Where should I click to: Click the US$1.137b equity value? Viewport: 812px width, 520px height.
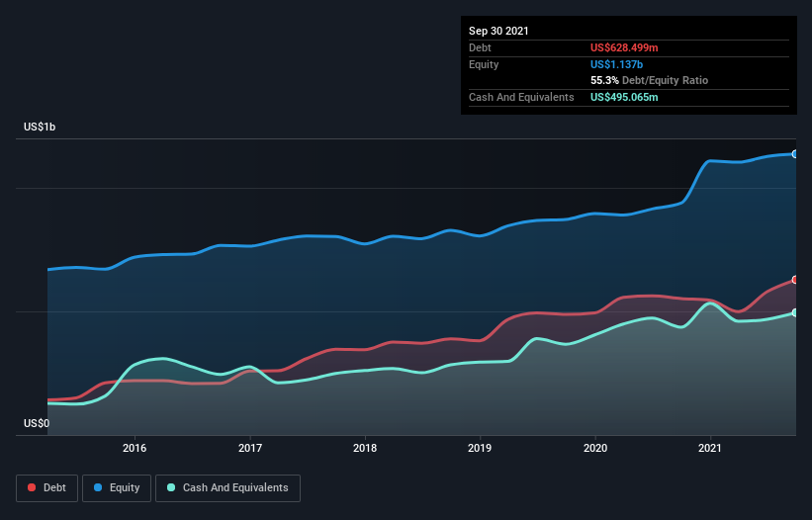pos(617,64)
